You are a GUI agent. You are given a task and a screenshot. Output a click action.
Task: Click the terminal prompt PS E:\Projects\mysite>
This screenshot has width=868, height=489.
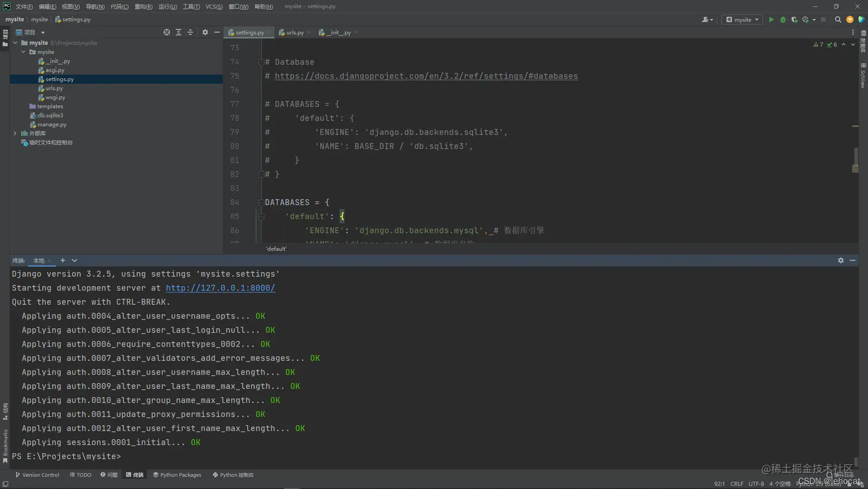67,456
